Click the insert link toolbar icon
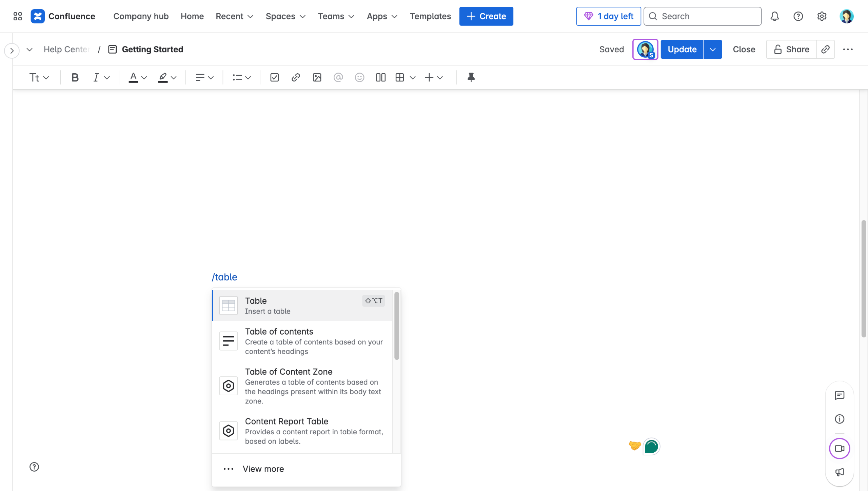 [x=295, y=78]
